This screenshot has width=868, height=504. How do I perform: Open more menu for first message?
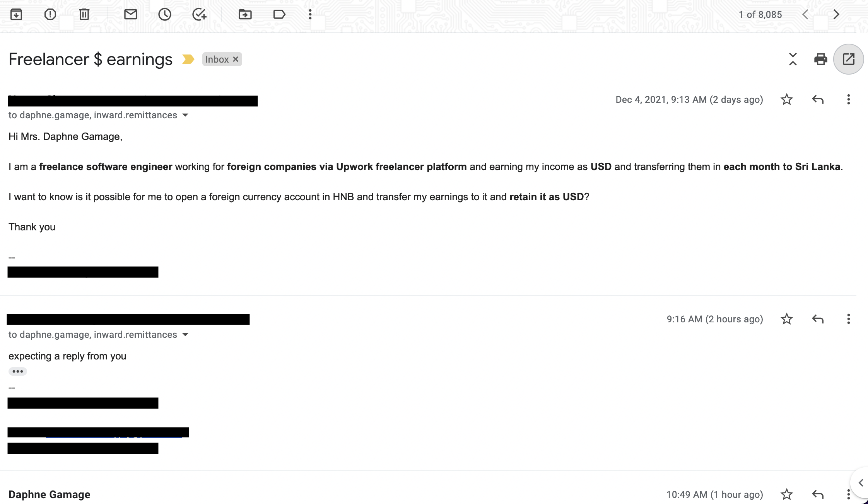click(x=848, y=100)
